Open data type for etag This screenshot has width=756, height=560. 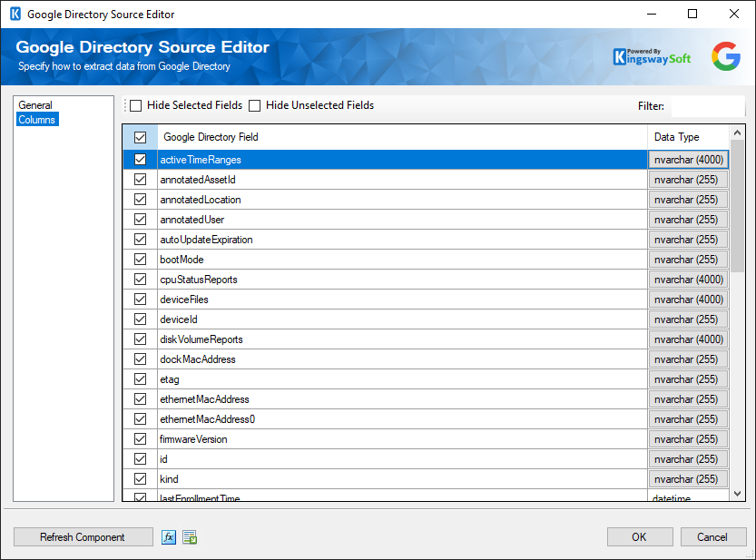click(x=688, y=379)
